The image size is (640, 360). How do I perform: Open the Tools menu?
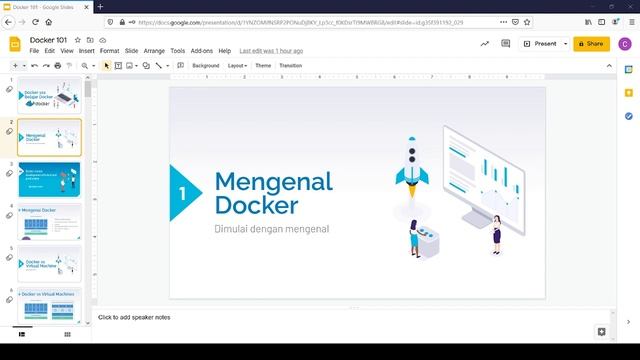click(x=178, y=51)
